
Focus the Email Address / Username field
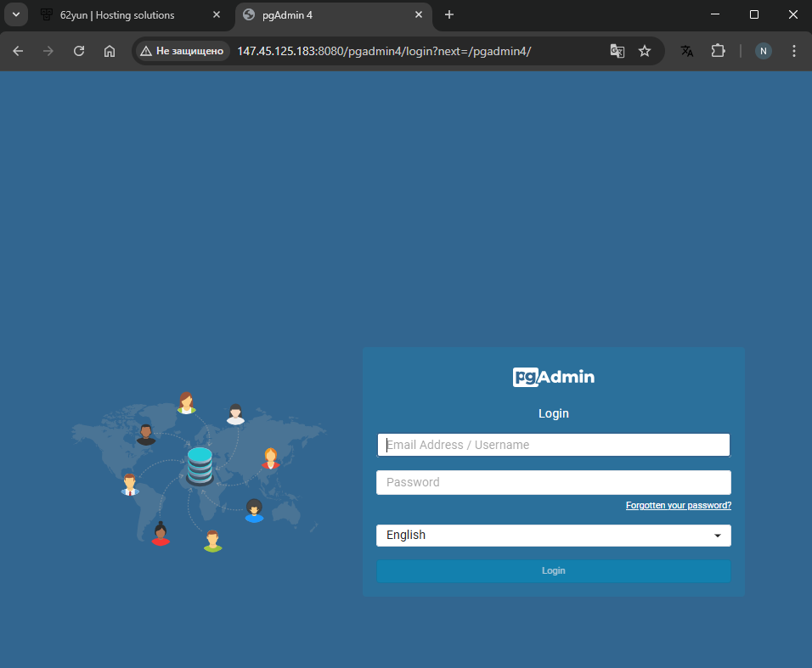[553, 445]
